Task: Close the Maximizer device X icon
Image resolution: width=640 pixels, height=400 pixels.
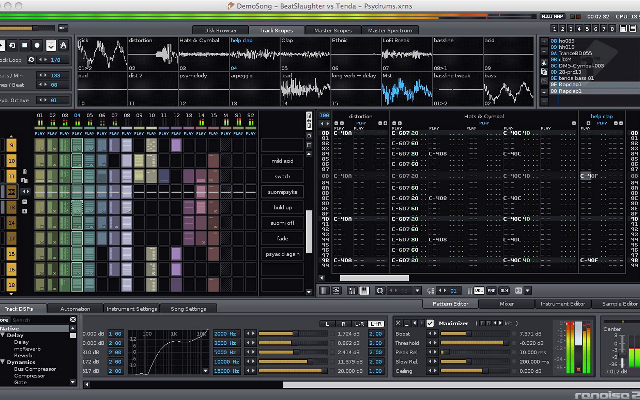Action: click(398, 323)
